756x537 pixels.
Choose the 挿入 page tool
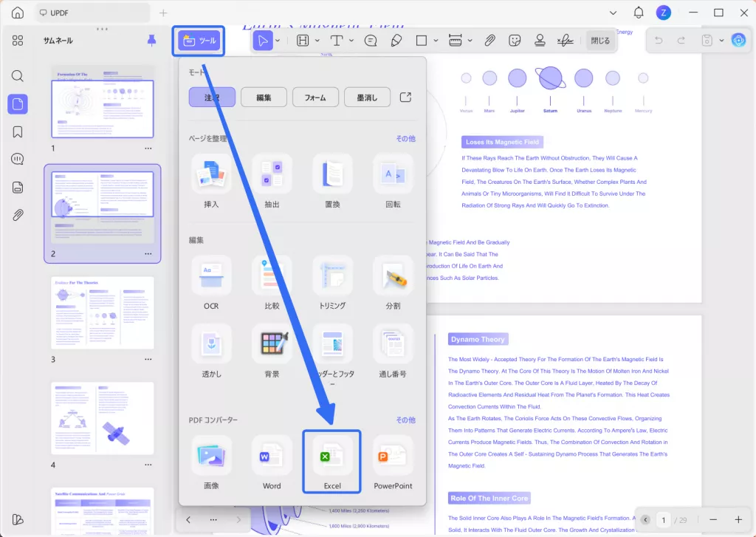click(211, 182)
